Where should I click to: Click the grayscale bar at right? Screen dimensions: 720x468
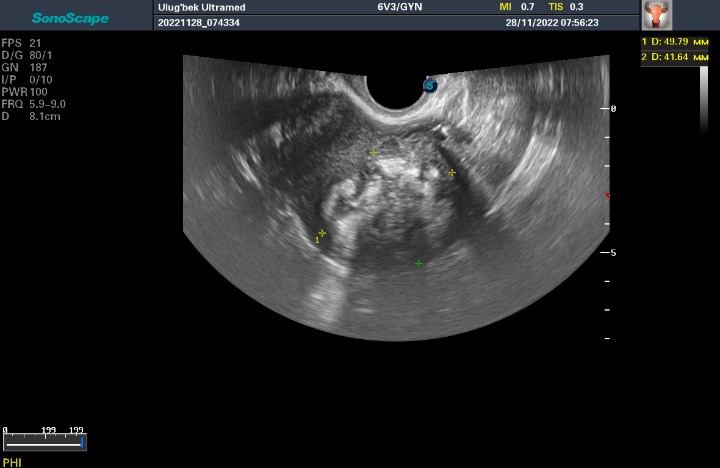click(704, 100)
